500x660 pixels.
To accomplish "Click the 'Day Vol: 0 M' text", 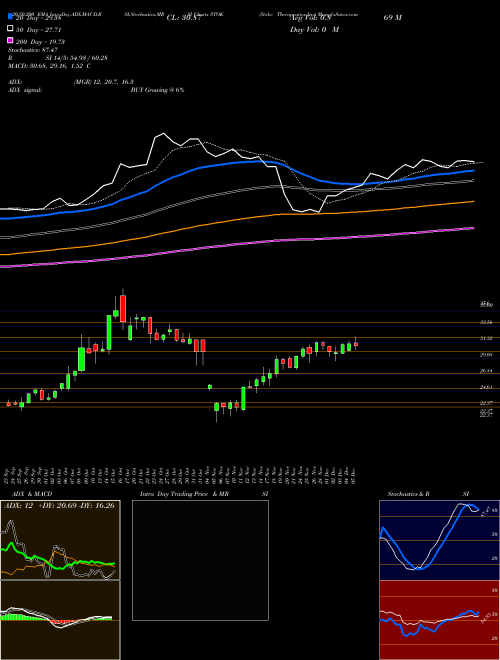I will (x=314, y=29).
